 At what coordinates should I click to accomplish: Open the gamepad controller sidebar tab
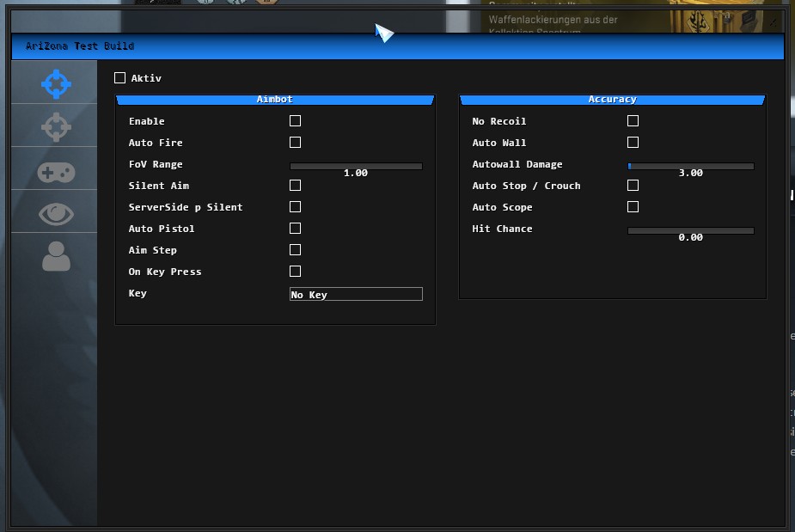56,172
